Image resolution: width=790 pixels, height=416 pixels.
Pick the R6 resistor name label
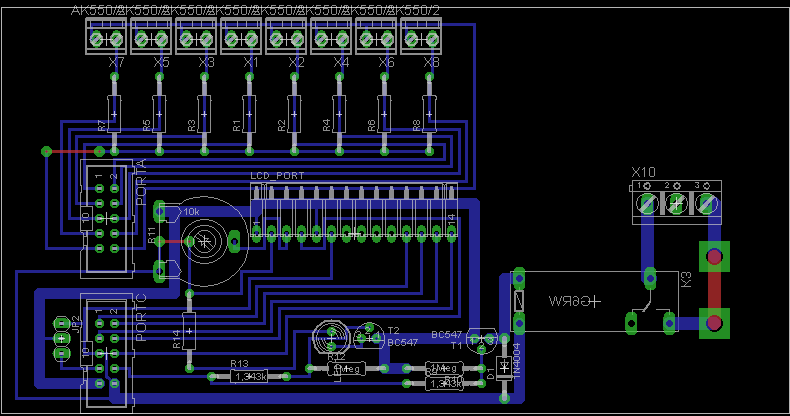click(x=371, y=125)
